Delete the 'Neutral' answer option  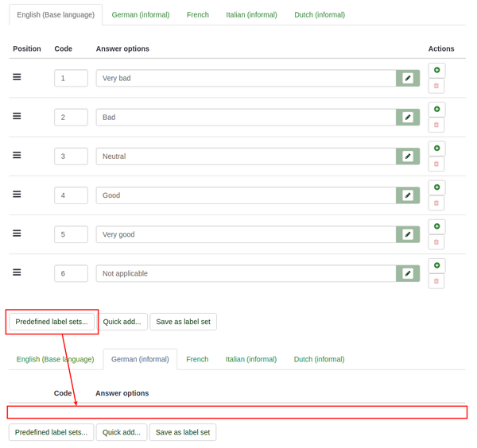(x=436, y=164)
